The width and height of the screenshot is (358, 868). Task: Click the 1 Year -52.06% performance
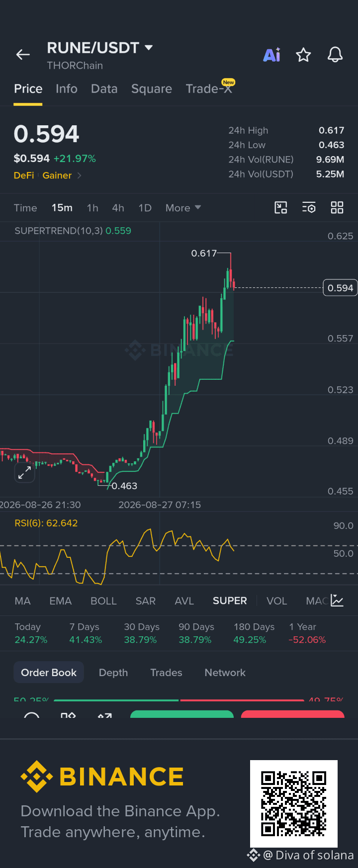click(307, 633)
